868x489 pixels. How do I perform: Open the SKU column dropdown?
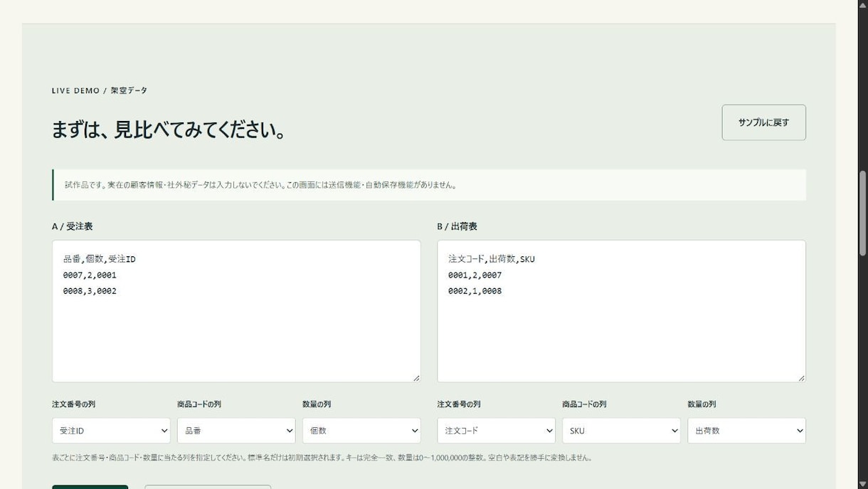[621, 431]
